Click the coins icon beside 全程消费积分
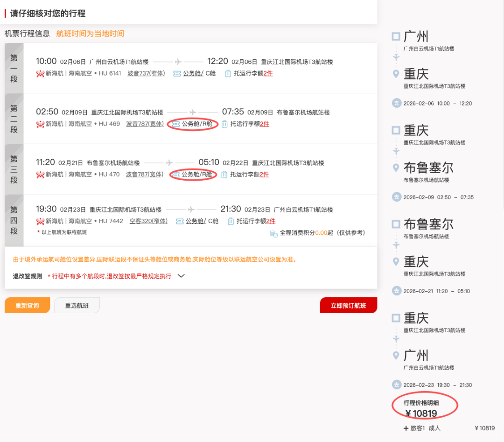Viewport: 504px width, 442px height. pos(273,232)
